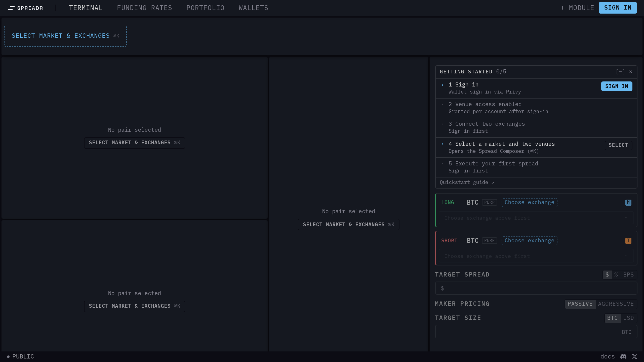Click the T taker badge on SHORT leg
This screenshot has width=644, height=362.
click(x=628, y=241)
